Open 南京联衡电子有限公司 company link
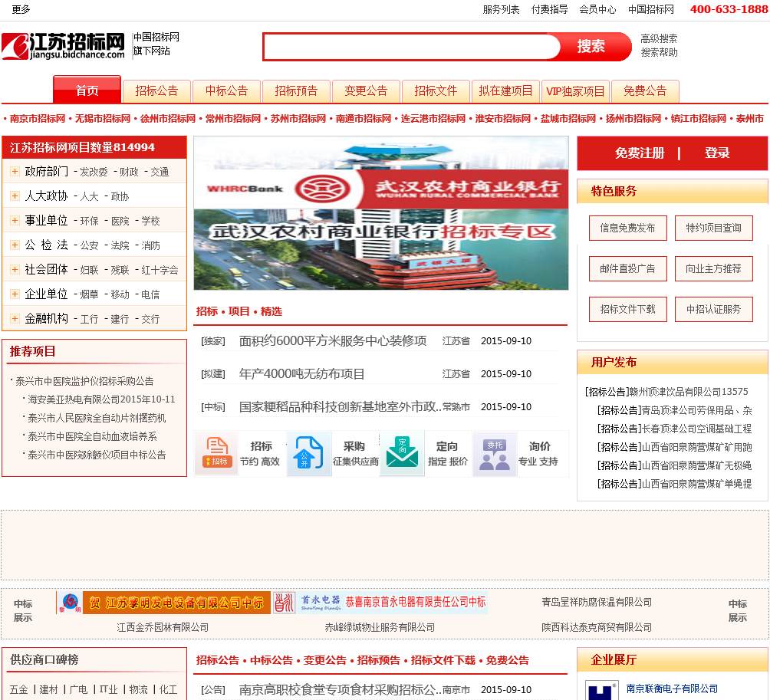 672,688
